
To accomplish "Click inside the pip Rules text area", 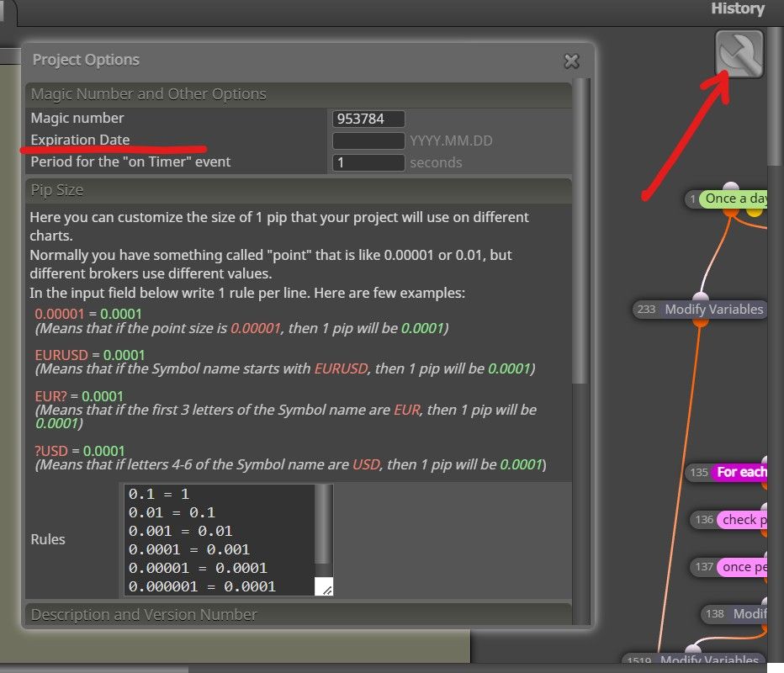I will tap(220, 540).
